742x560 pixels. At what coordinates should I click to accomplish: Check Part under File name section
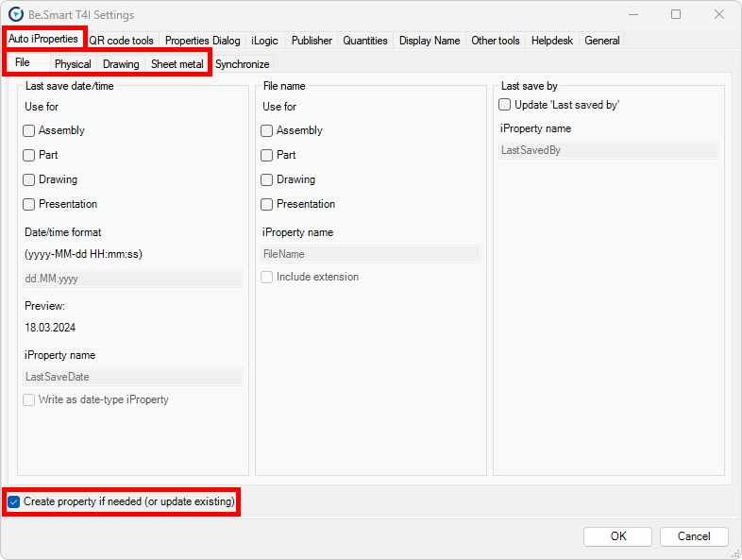click(267, 156)
